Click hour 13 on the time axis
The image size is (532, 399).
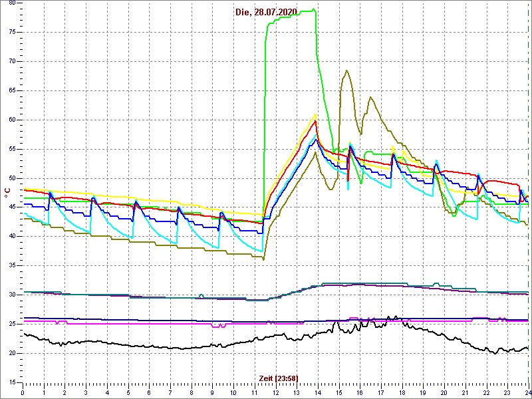pyautogui.click(x=297, y=392)
